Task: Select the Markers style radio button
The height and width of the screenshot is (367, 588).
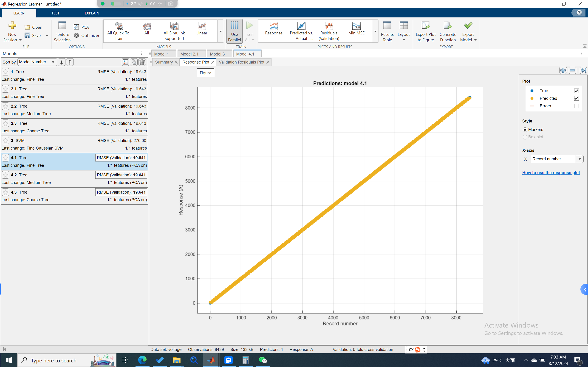Action: [x=525, y=130]
